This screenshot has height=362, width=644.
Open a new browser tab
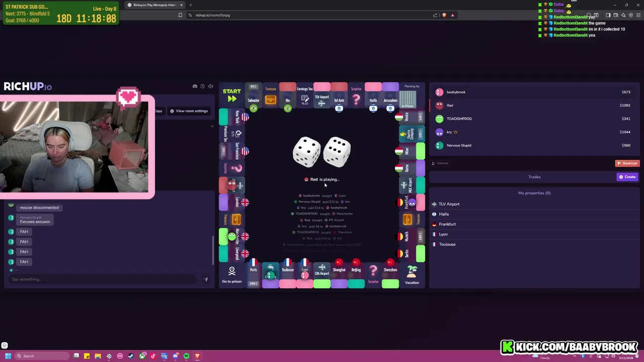pos(190,5)
